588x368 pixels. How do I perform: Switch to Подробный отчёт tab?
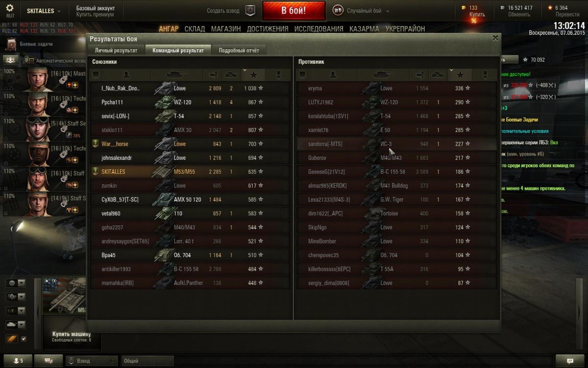point(239,50)
